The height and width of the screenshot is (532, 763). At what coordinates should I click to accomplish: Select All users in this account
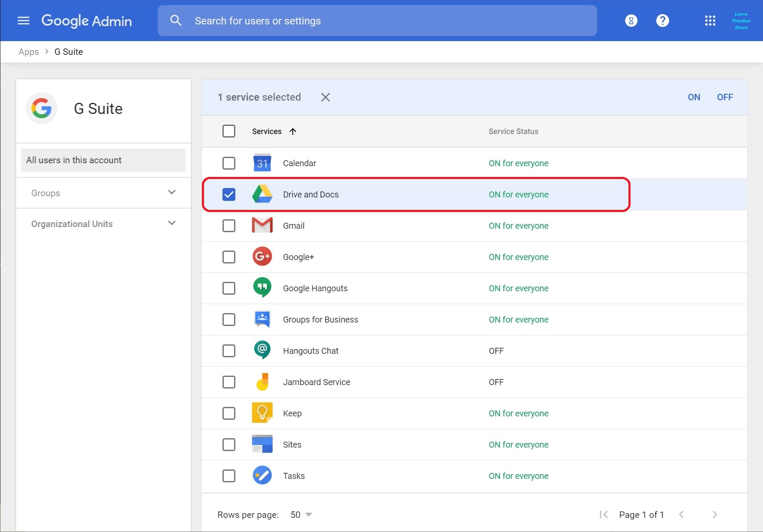point(103,160)
